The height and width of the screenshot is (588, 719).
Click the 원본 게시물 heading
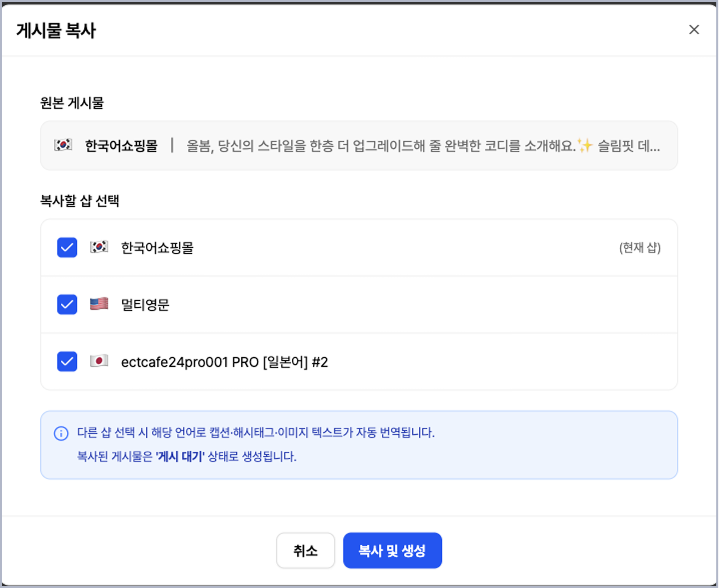click(72, 103)
